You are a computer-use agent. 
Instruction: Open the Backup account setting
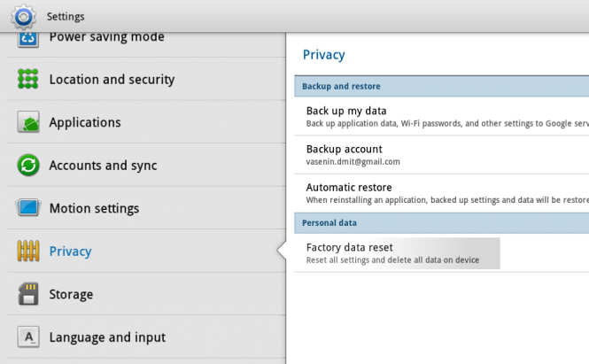coord(442,155)
